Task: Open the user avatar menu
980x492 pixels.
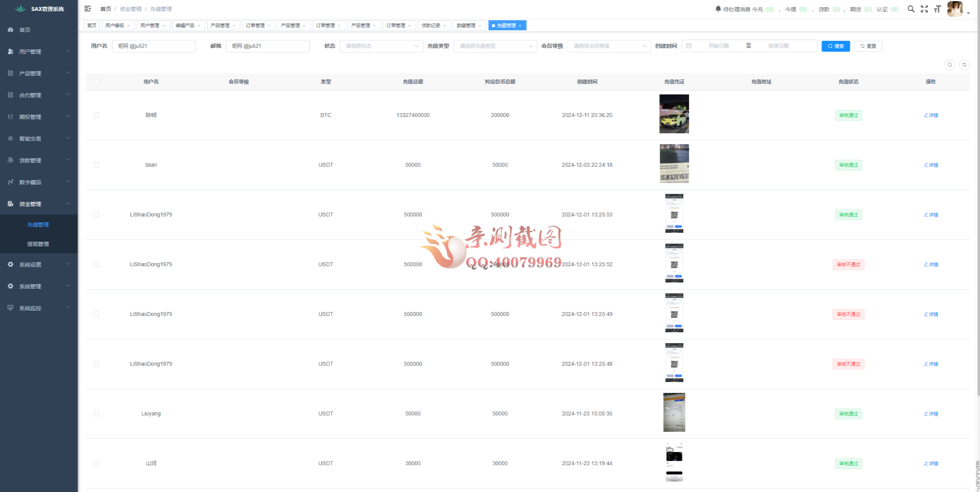Action: 955,9
